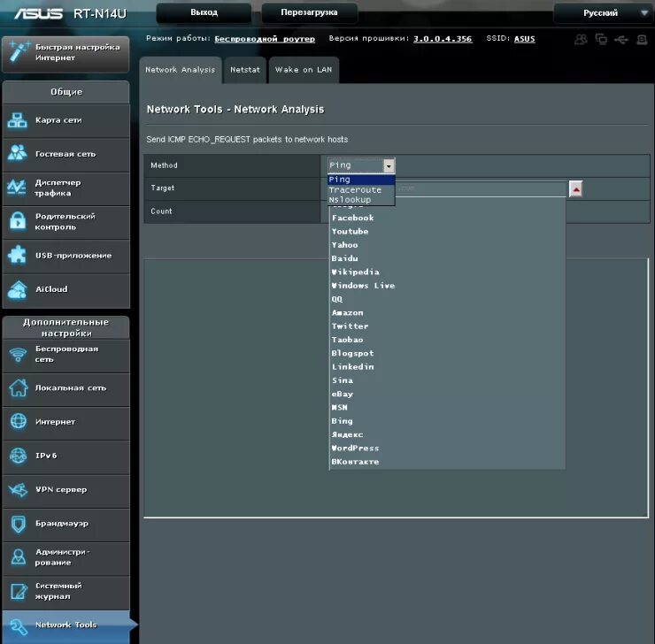Click the Guest Network icon (Гостевая сеть)
This screenshot has height=644, width=655.
click(17, 153)
